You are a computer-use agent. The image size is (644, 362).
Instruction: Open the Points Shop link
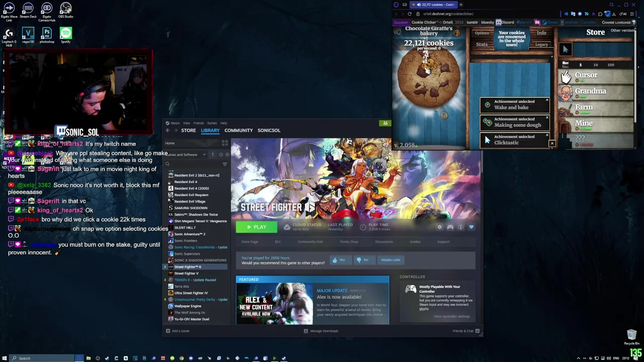click(349, 242)
